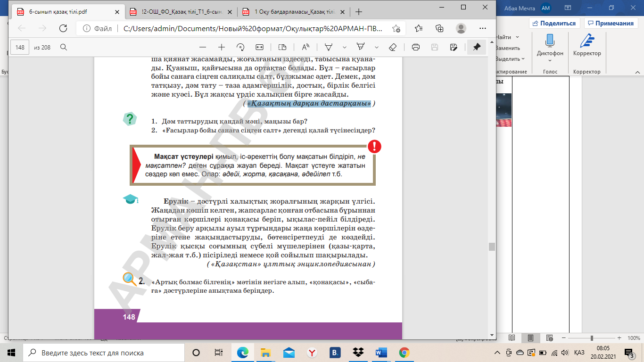Viewport: 644px width, 362px height.
Task: Click Заменить in Word ribbon
Action: [x=508, y=48]
